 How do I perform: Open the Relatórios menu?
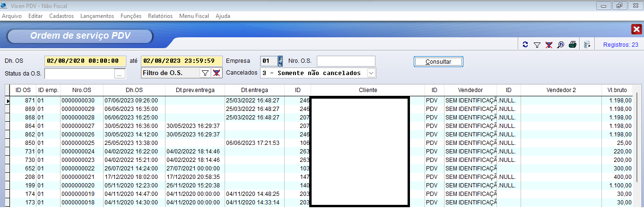click(160, 16)
